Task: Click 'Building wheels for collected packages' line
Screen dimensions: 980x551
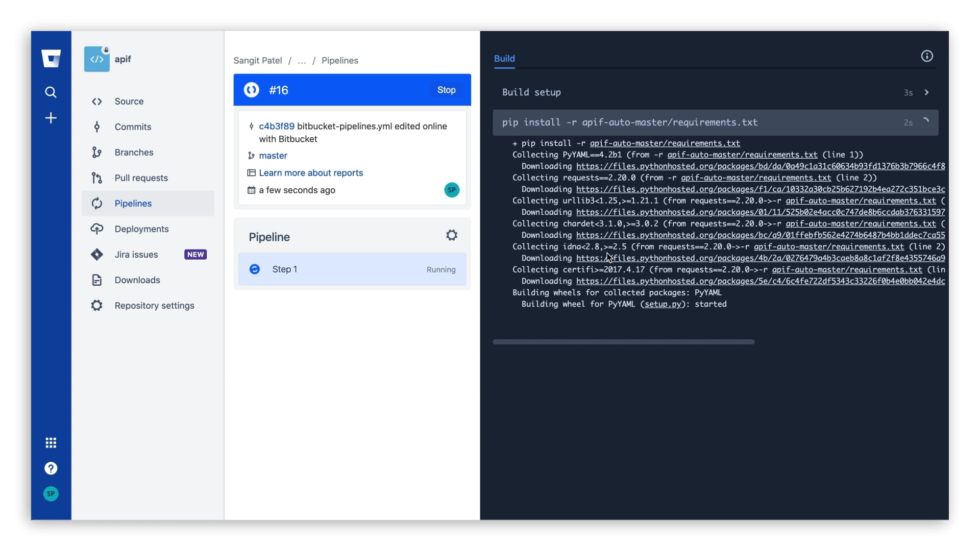Action: pyautogui.click(x=617, y=293)
